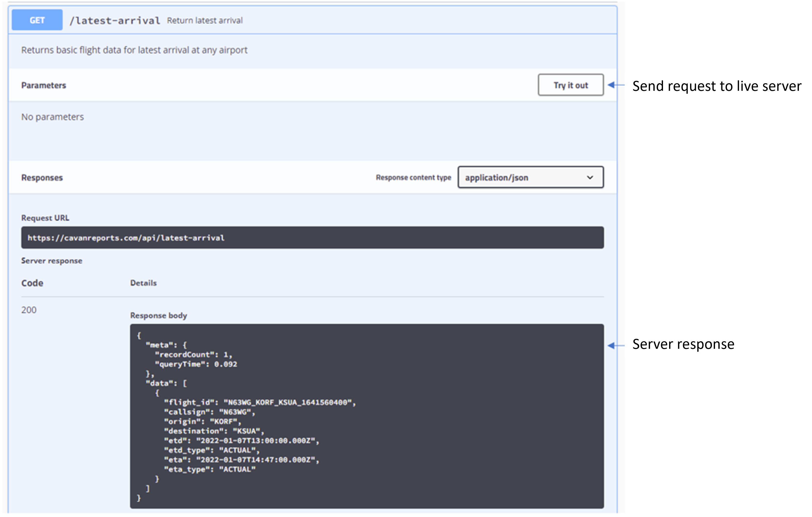Click the Return latest arrival summary text
The image size is (812, 517).
click(205, 21)
